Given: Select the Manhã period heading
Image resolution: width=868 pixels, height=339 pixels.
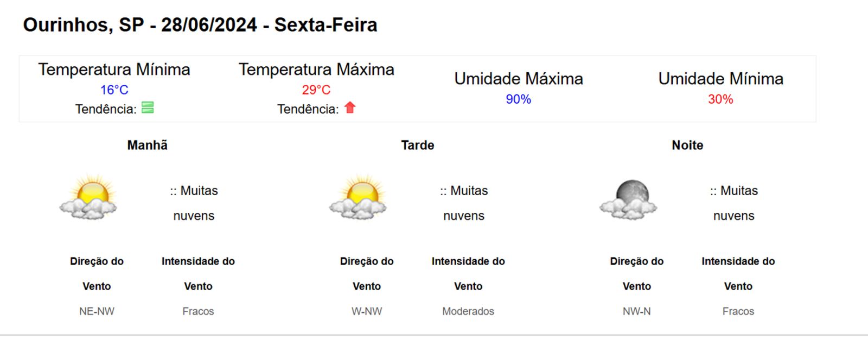Looking at the screenshot, I should [147, 145].
